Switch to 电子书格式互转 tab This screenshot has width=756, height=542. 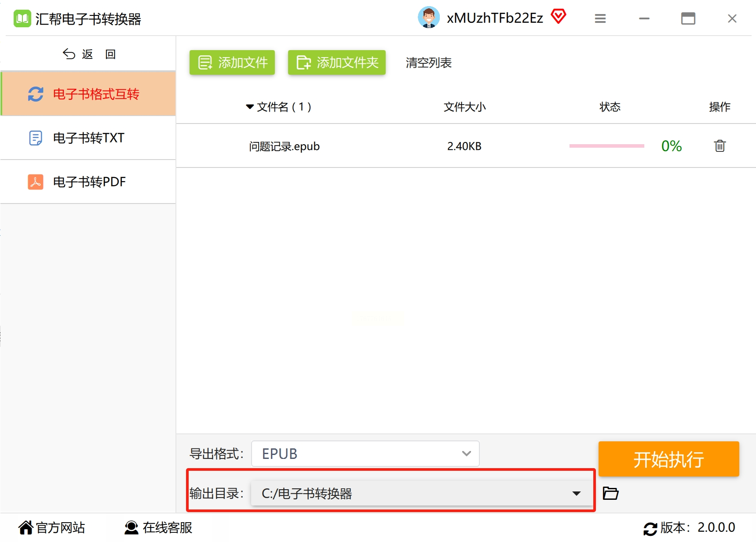(x=88, y=94)
